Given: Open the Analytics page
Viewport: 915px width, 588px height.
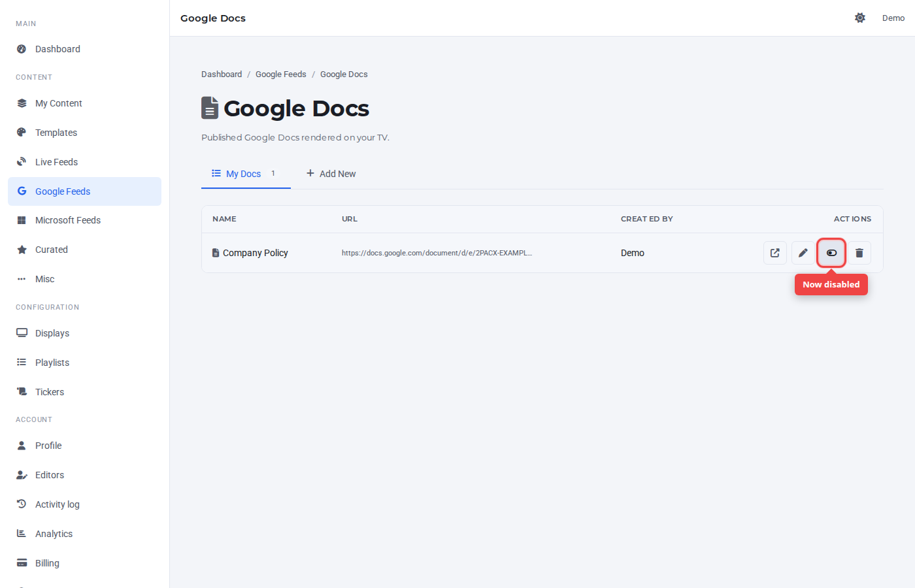Looking at the screenshot, I should click(84, 534).
